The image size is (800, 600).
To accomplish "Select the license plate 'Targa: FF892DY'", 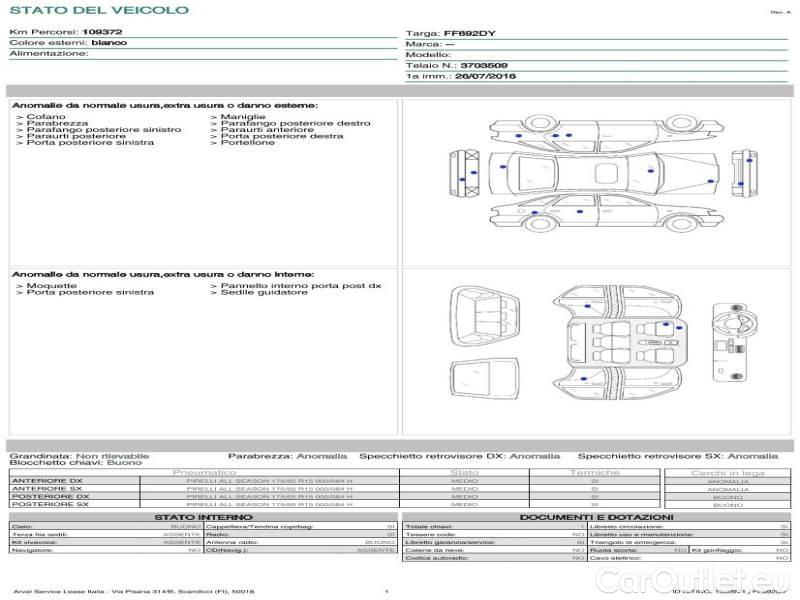I will coord(451,34).
